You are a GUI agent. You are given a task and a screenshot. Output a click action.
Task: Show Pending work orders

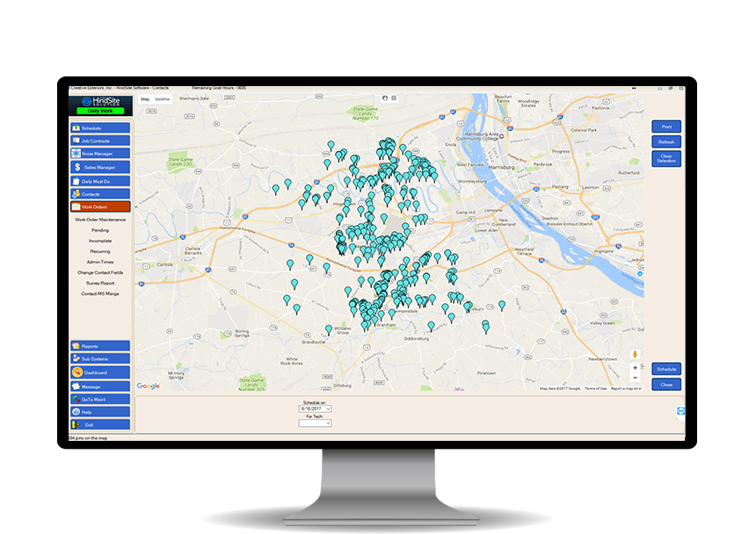click(x=100, y=230)
